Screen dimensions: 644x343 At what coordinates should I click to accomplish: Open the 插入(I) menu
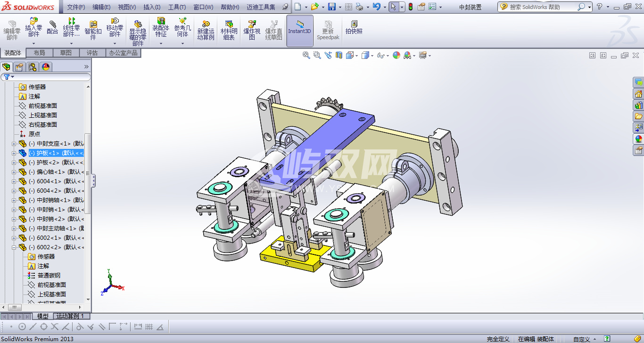tap(152, 7)
